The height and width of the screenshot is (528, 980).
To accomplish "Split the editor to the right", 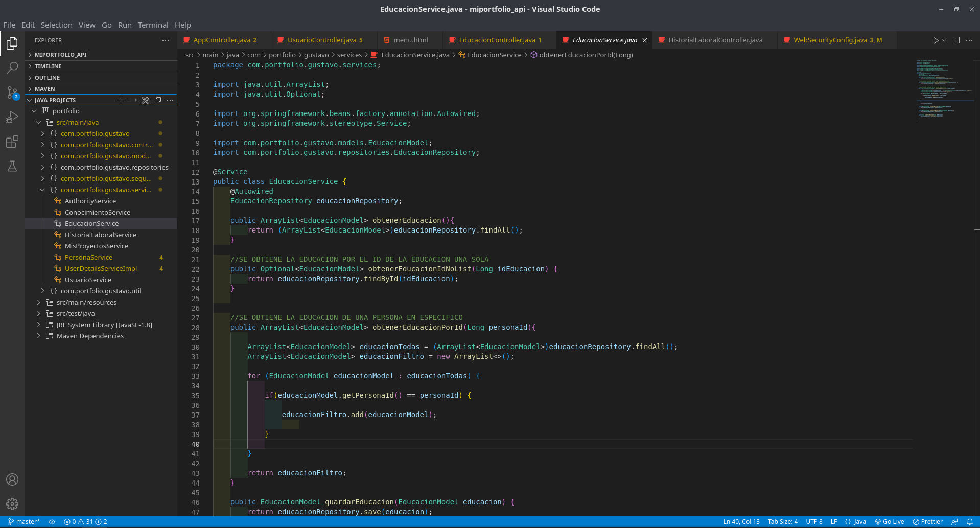I will pyautogui.click(x=956, y=40).
